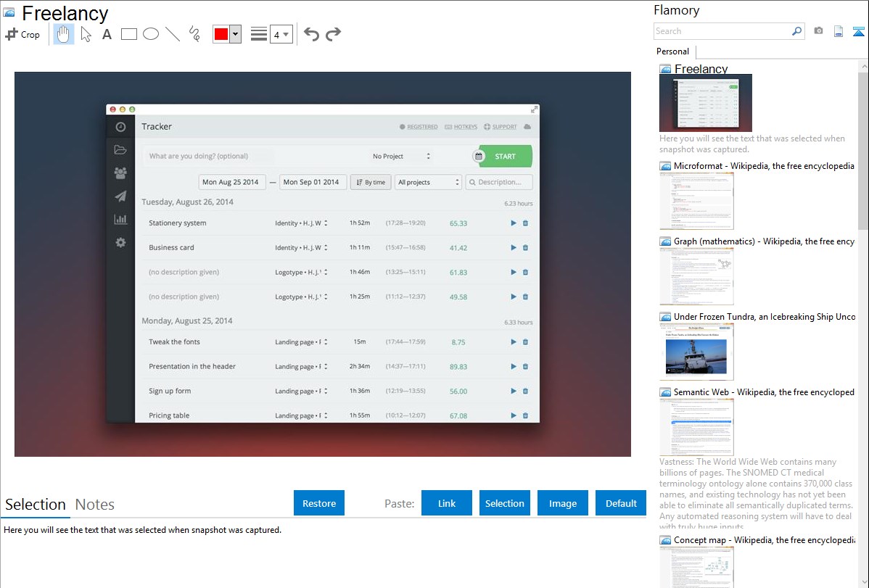The image size is (869, 588).
Task: Click the Restore button
Action: pyautogui.click(x=319, y=503)
